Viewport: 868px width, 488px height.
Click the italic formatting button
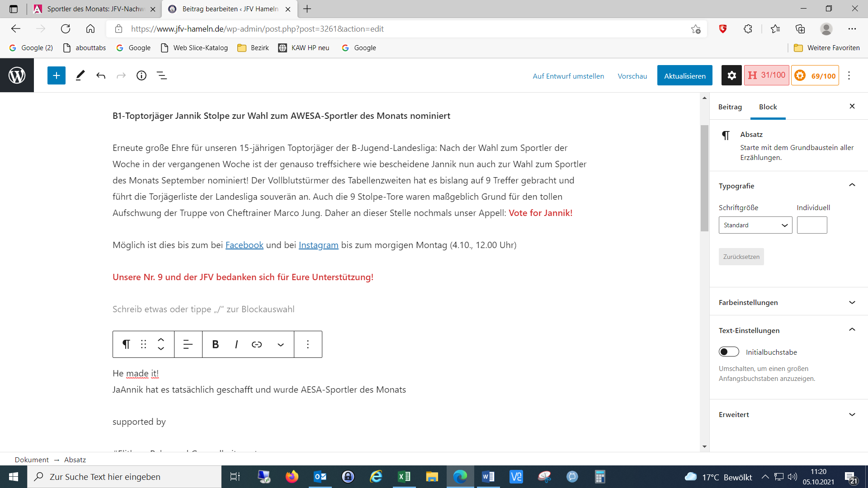(236, 344)
